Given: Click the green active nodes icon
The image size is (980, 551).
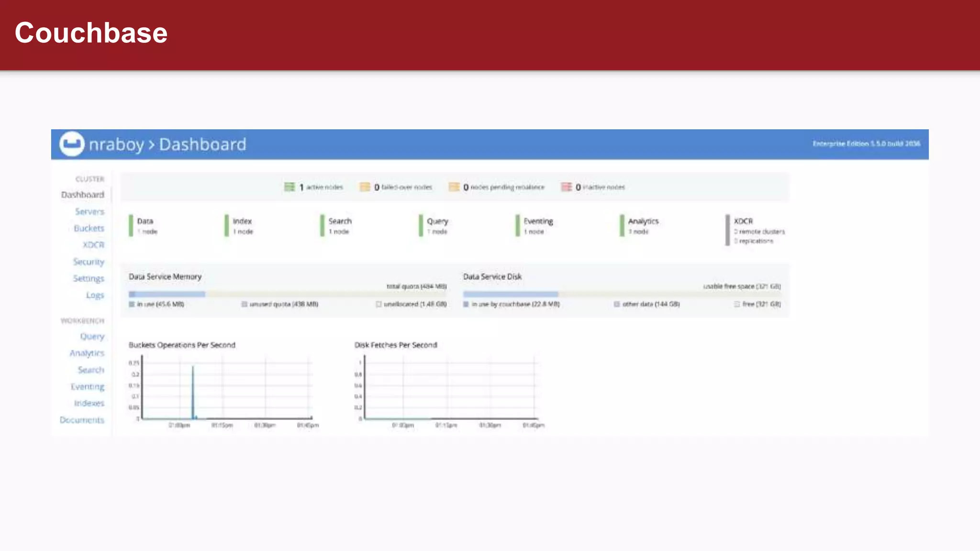Looking at the screenshot, I should (290, 187).
